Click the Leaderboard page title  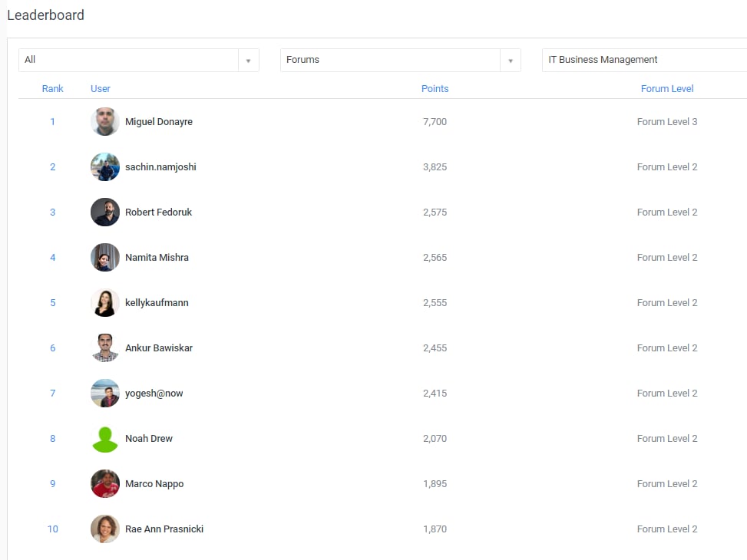click(46, 15)
